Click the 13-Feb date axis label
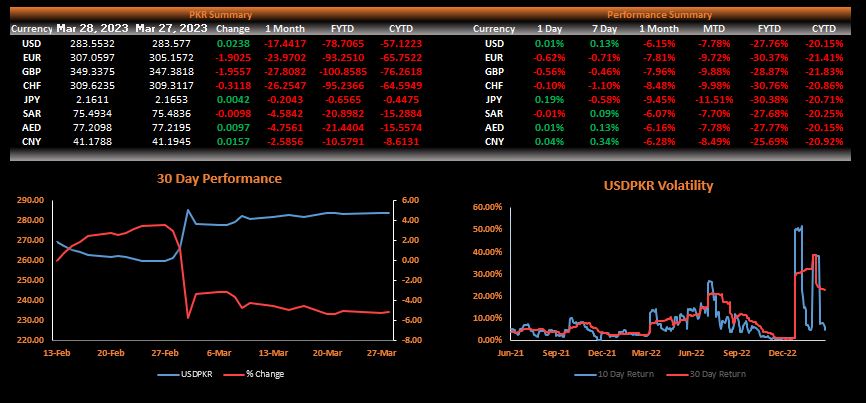866x403 pixels. (x=56, y=354)
